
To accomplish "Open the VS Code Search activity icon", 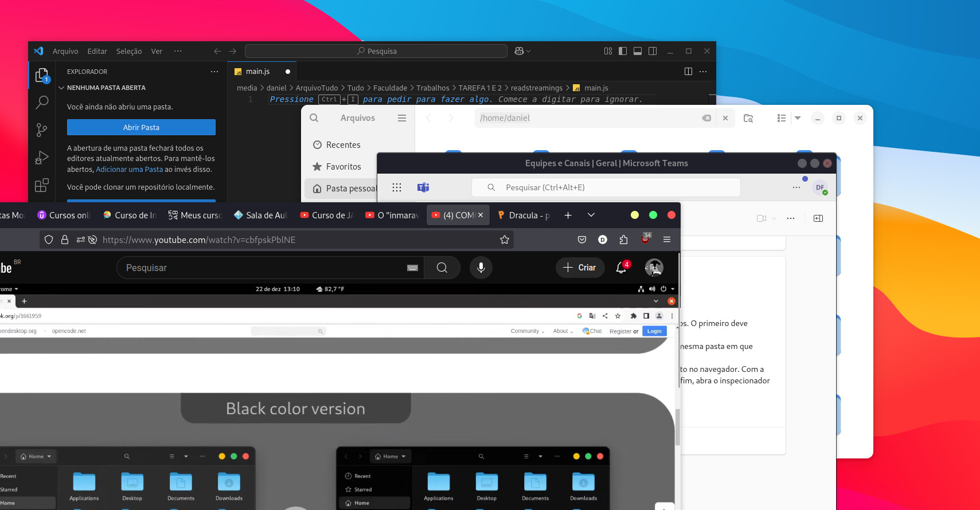I will (x=42, y=103).
